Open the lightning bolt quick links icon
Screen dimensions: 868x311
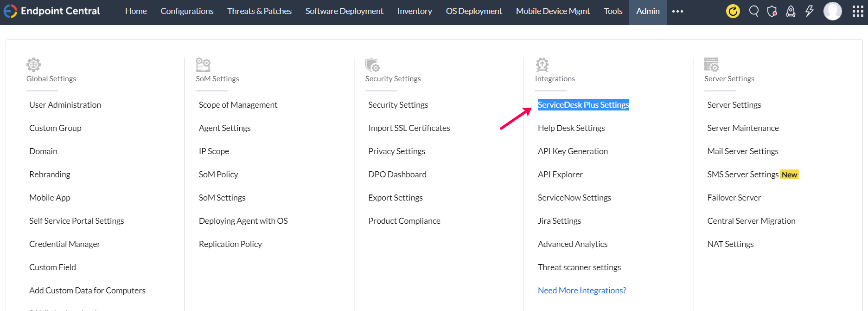(810, 11)
